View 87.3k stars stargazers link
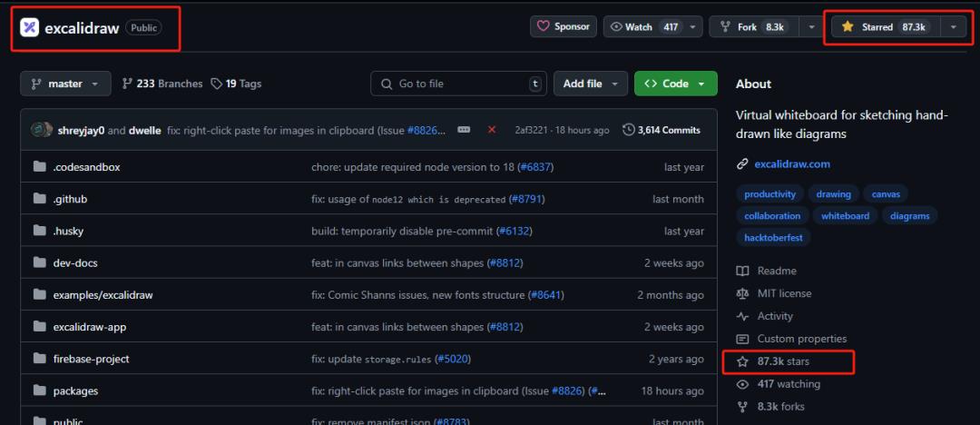 pyautogui.click(x=773, y=361)
